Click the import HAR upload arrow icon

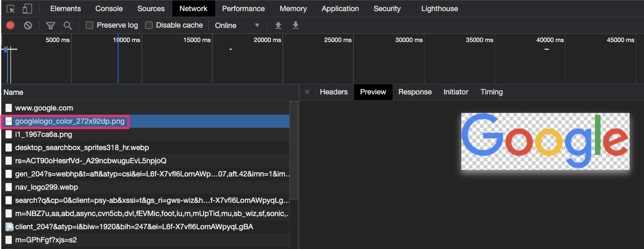pos(278,25)
